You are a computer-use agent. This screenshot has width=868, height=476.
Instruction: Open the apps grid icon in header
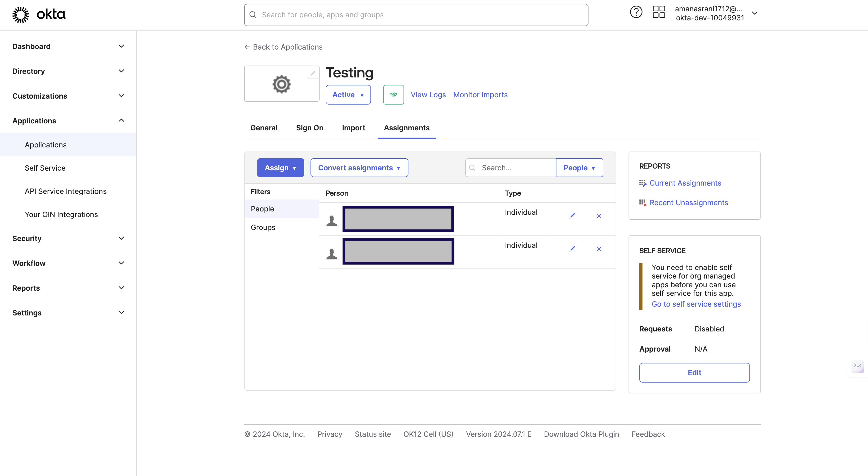point(658,12)
